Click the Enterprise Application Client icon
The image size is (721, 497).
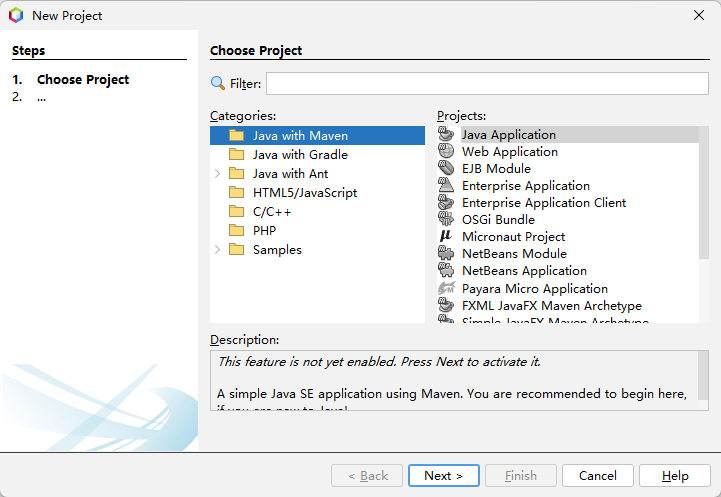point(446,202)
